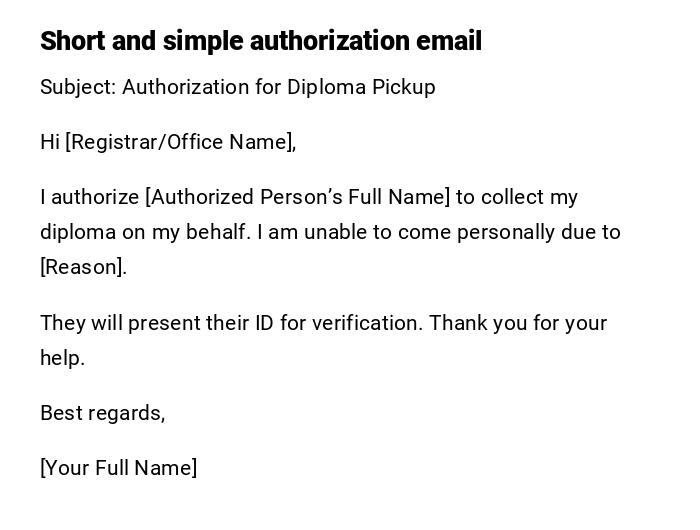Click the [Your Full Name] placeholder
The image size is (700, 530).
[x=118, y=468]
